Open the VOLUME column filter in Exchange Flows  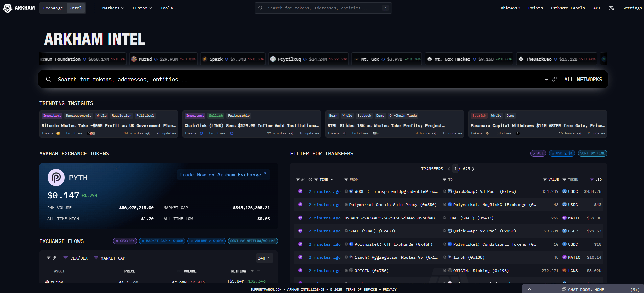(x=178, y=271)
